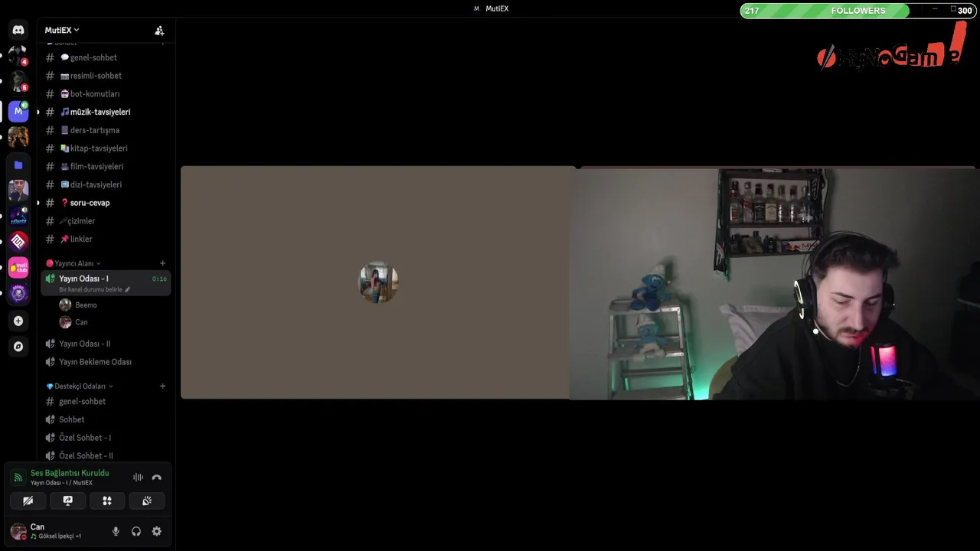980x551 pixels.
Task: Join the Yayın Odası - II voice channel
Action: (106, 344)
